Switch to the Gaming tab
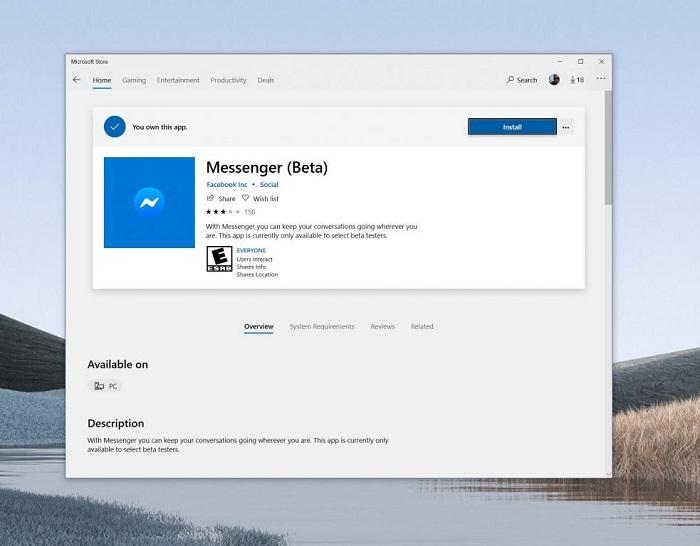The height and width of the screenshot is (546, 700). (x=134, y=80)
